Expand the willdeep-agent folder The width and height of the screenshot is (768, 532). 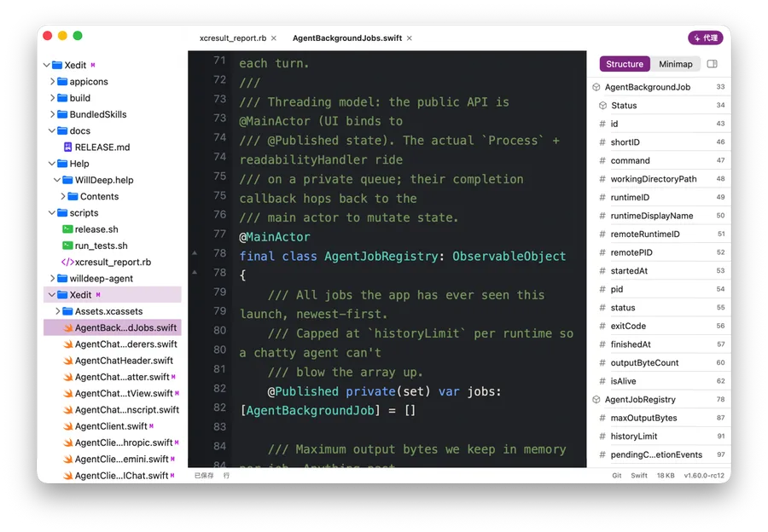52,279
